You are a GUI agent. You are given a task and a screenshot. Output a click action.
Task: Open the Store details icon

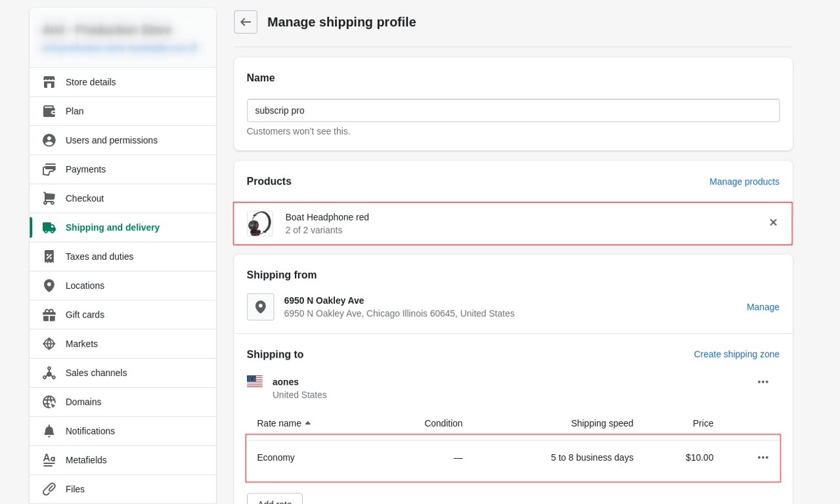tap(49, 82)
